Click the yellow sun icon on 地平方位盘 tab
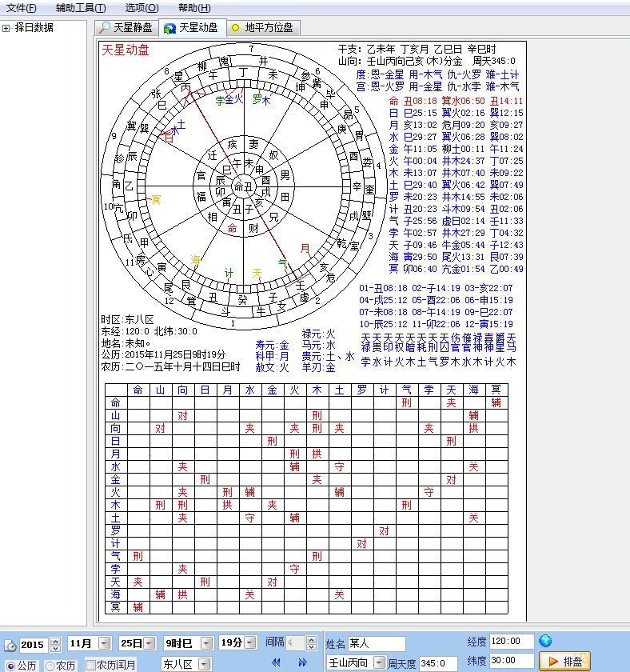Screen dimensions: 630x672 235,28
